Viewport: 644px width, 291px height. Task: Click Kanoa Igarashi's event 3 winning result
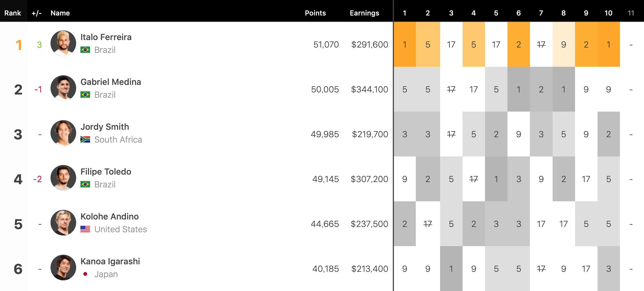pos(451,269)
